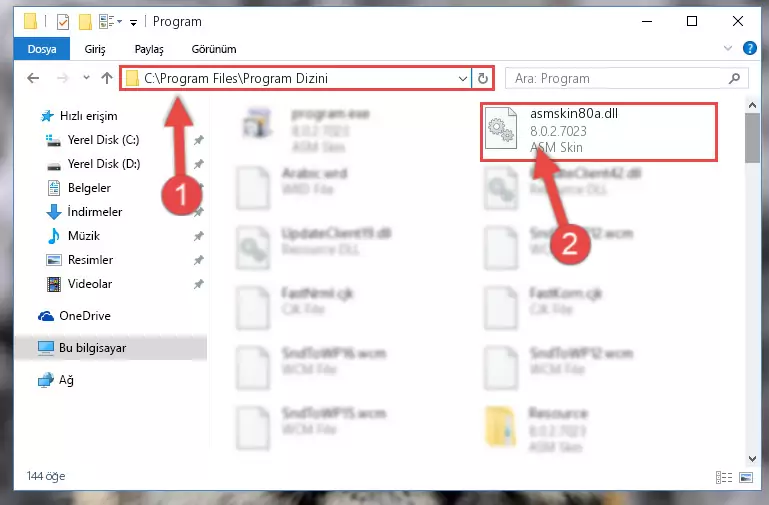Unpin Yerel Disk (C:) from quick access
The width and height of the screenshot is (769, 505).
pyautogui.click(x=198, y=140)
